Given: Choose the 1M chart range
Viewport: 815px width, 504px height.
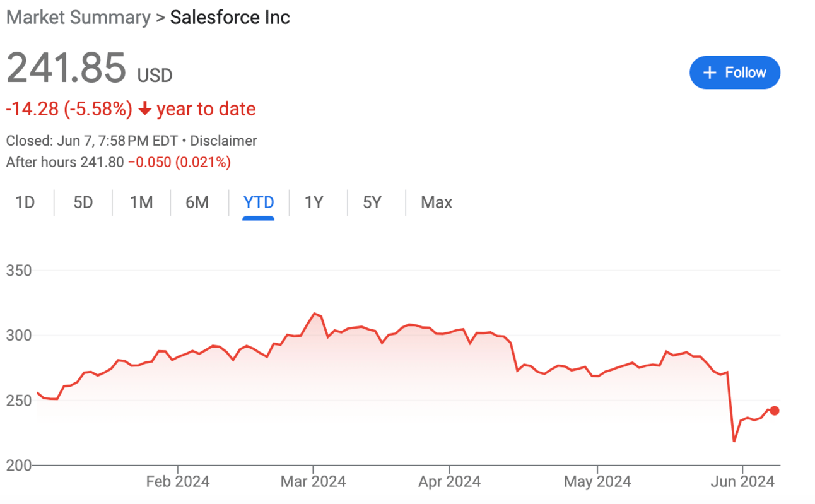Looking at the screenshot, I should point(141,202).
